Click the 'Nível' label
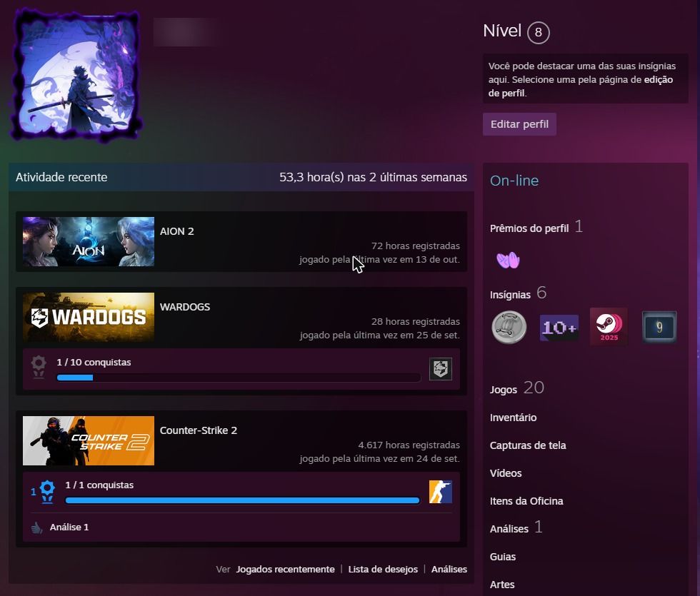Screen dimensions: 700x596 click(x=502, y=31)
